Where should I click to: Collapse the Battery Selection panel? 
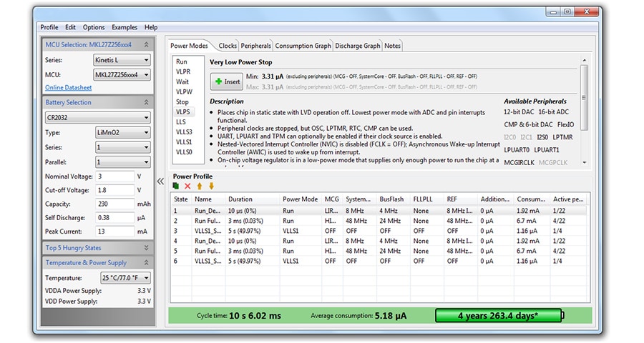pos(146,103)
